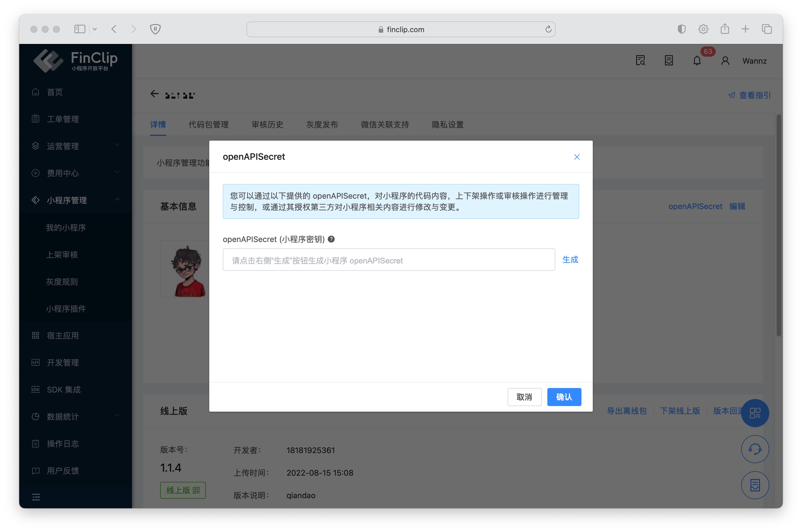Close the openAPISecret dialog with X

577,157
